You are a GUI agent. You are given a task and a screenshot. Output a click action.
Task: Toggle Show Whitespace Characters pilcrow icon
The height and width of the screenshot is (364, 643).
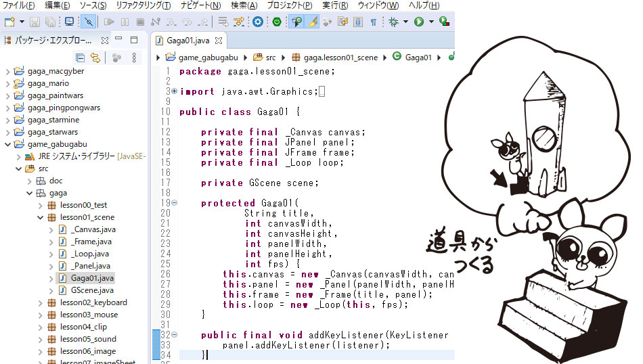point(373,22)
